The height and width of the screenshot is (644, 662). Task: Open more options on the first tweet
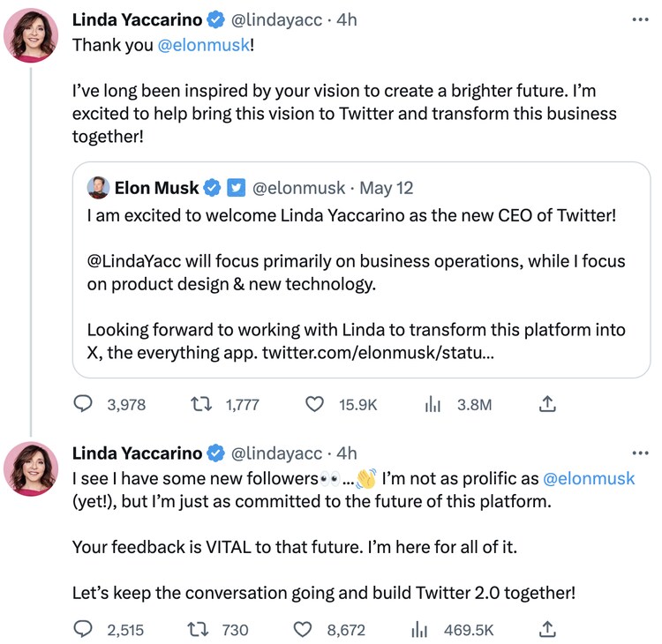[641, 19]
